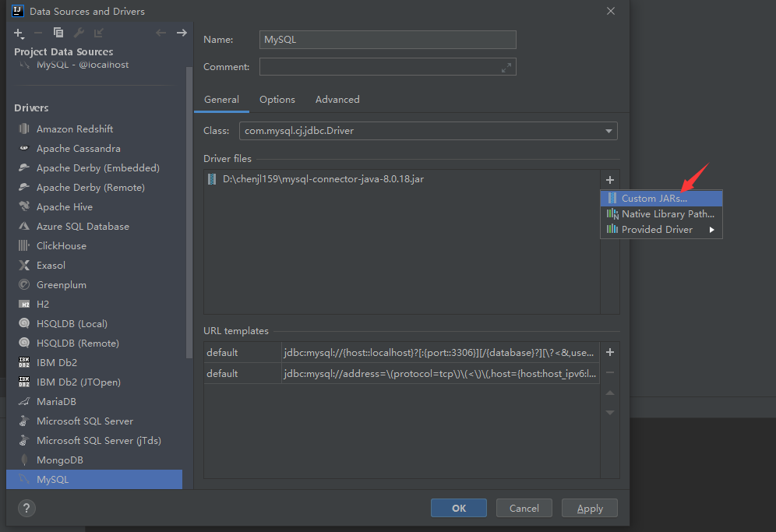The width and height of the screenshot is (776, 532).
Task: Select the Exasol driver icon
Action: (23, 266)
